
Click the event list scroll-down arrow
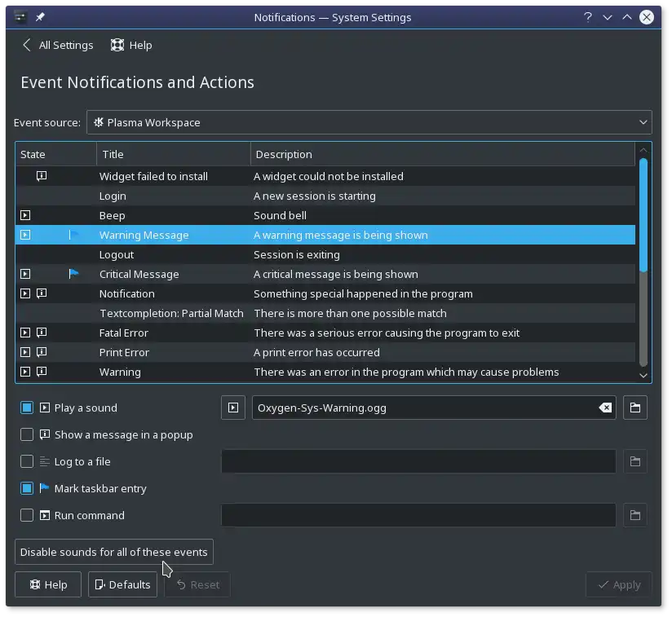tap(643, 376)
